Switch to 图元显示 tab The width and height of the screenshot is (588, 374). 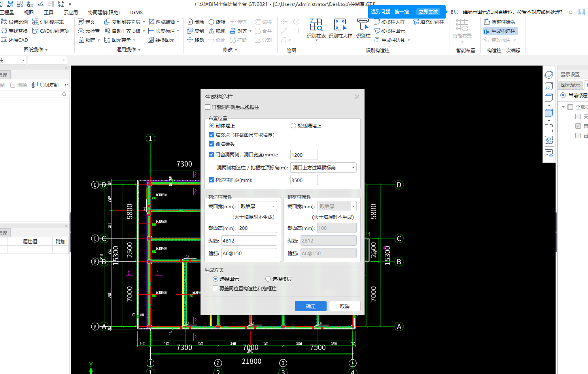571,85
